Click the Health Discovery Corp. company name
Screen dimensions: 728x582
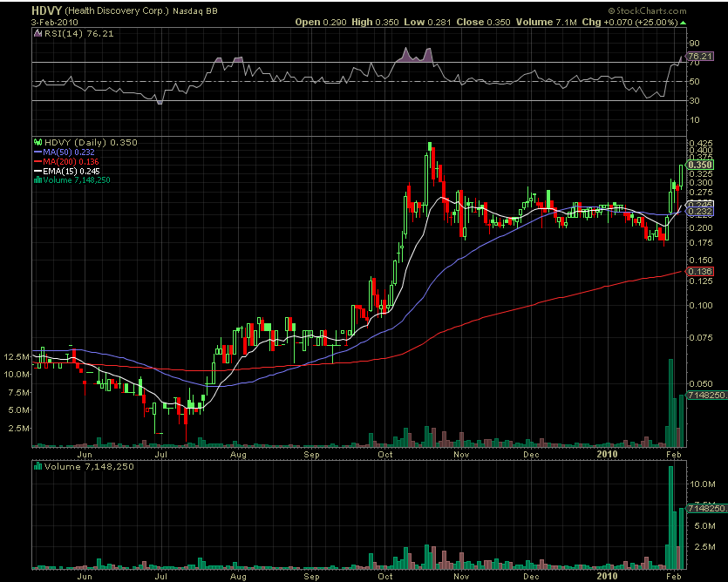(117, 10)
